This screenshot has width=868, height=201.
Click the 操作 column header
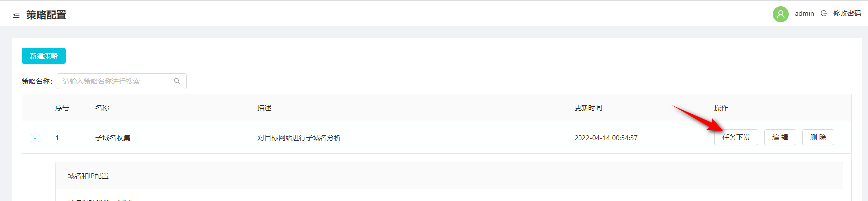click(721, 108)
